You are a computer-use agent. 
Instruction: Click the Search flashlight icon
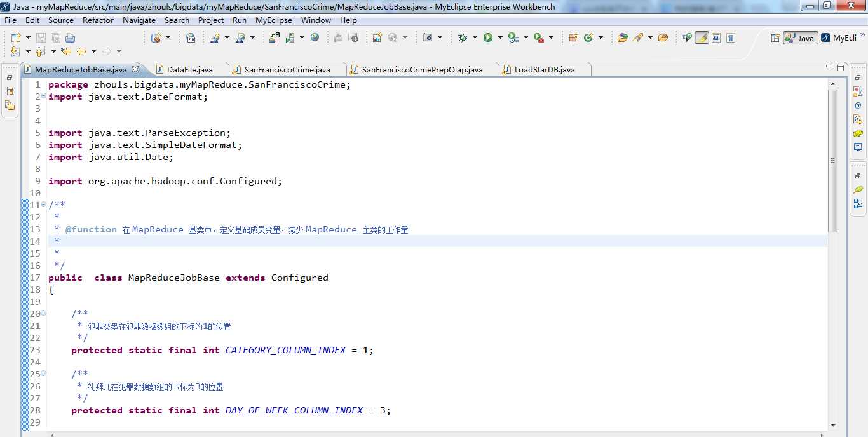[638, 37]
